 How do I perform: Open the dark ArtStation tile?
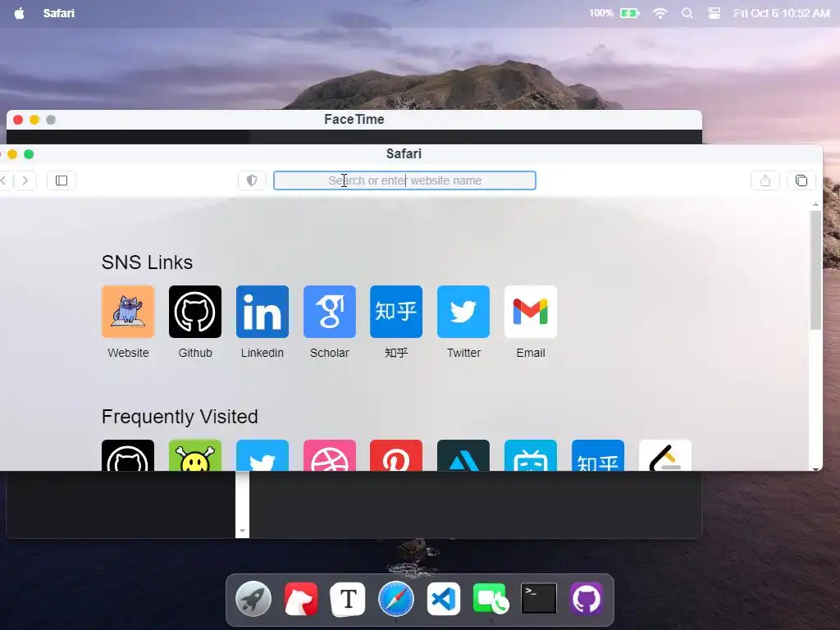click(x=463, y=455)
